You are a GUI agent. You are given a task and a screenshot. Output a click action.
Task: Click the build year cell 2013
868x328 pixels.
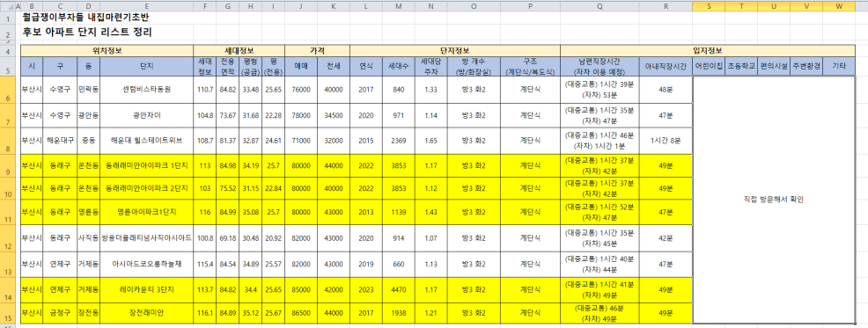pyautogui.click(x=366, y=212)
